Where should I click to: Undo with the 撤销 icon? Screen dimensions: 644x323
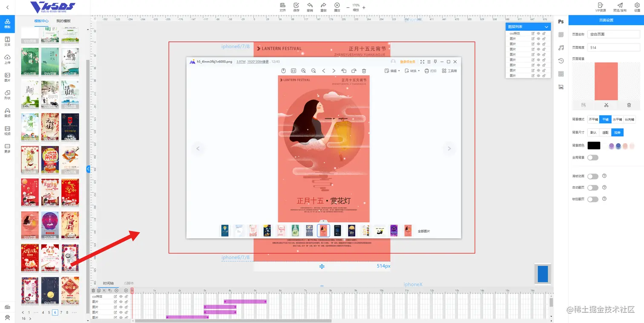click(x=310, y=5)
